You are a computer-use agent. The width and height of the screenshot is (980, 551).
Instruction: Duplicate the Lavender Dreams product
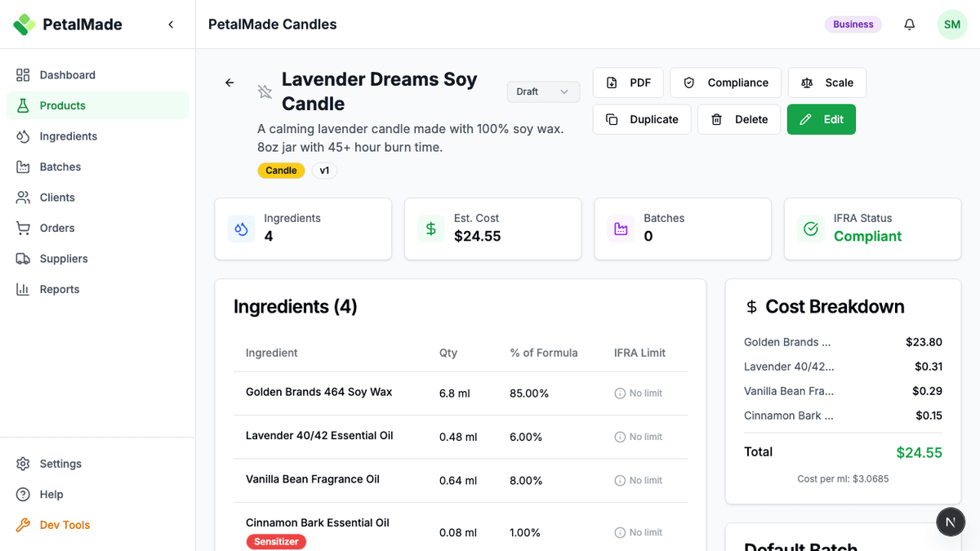tap(642, 119)
